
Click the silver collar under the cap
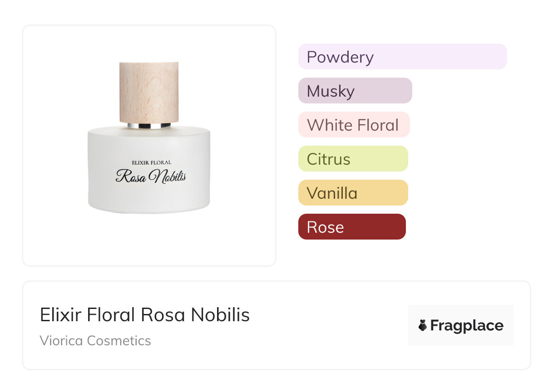[x=149, y=126]
